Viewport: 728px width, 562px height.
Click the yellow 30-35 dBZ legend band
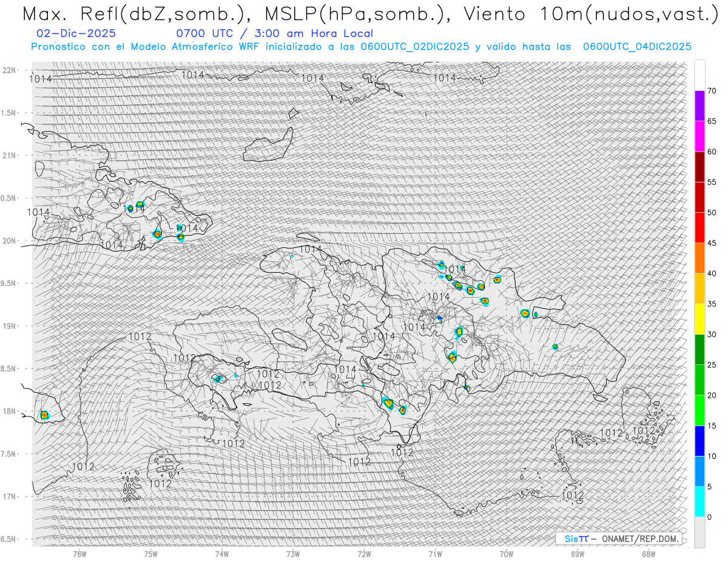(x=699, y=319)
